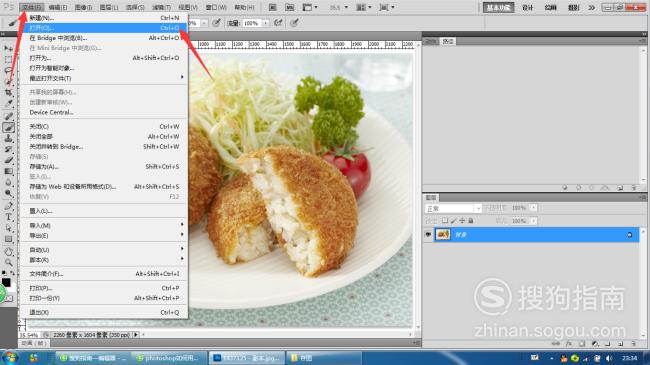Swap foreground and background colors
650x365 pixels.
(x=12, y=273)
